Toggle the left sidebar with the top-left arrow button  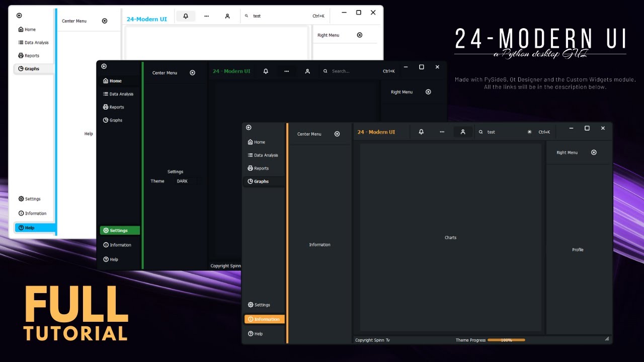click(x=249, y=127)
